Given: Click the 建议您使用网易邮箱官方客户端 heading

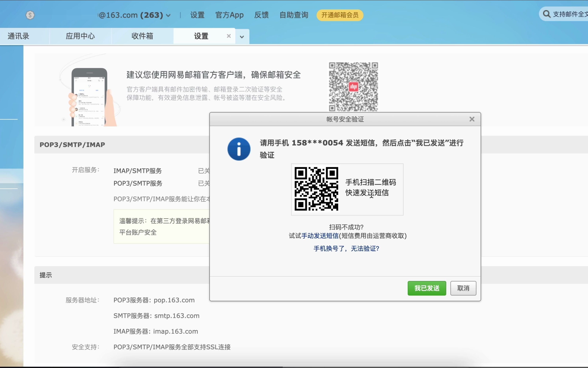Looking at the screenshot, I should point(213,75).
